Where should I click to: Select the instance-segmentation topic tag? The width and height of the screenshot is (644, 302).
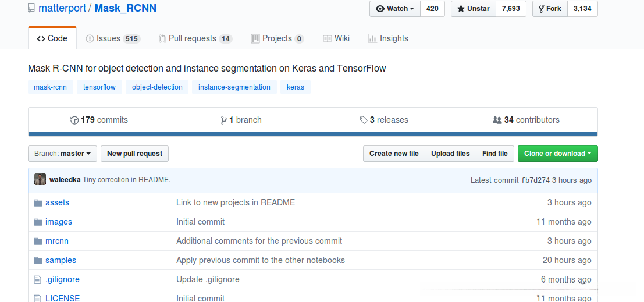(x=234, y=87)
